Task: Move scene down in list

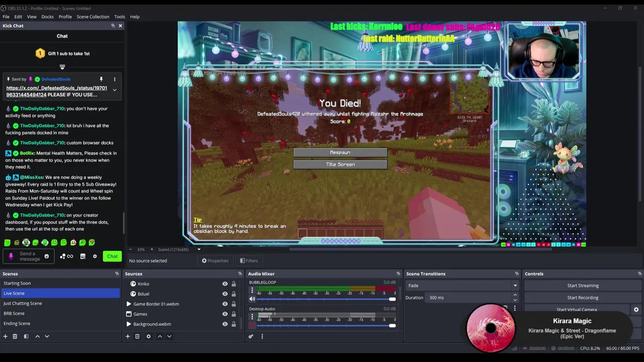Action: pos(47,336)
